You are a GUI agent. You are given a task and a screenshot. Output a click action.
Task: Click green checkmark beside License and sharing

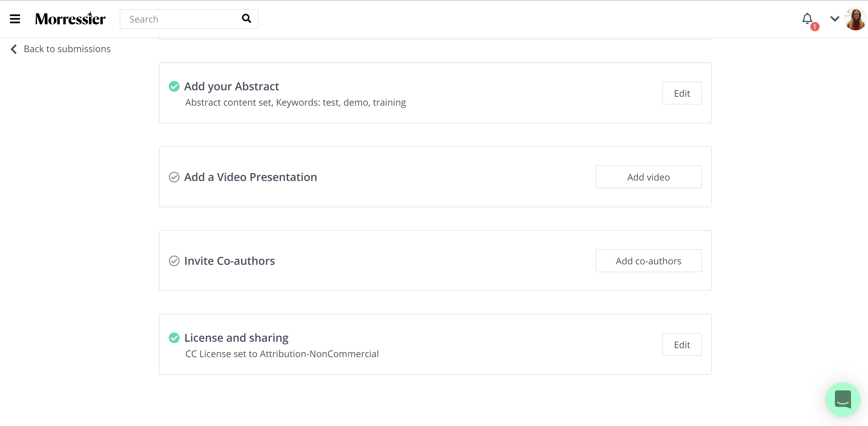pos(174,338)
